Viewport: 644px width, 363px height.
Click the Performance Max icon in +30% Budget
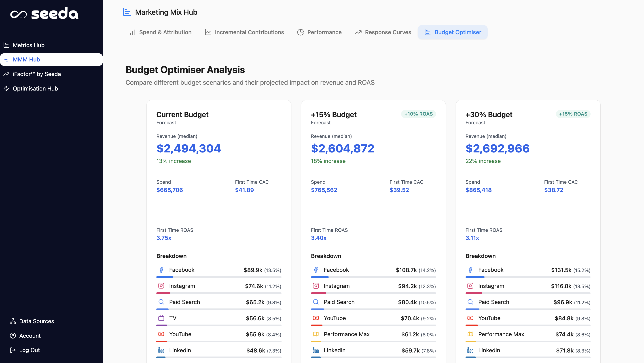(x=470, y=334)
